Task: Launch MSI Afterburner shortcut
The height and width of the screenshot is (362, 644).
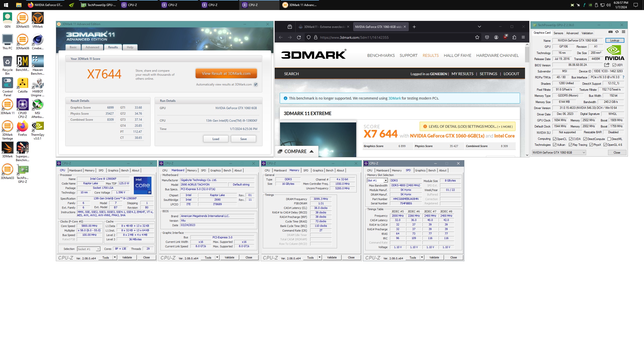Action: (37, 108)
